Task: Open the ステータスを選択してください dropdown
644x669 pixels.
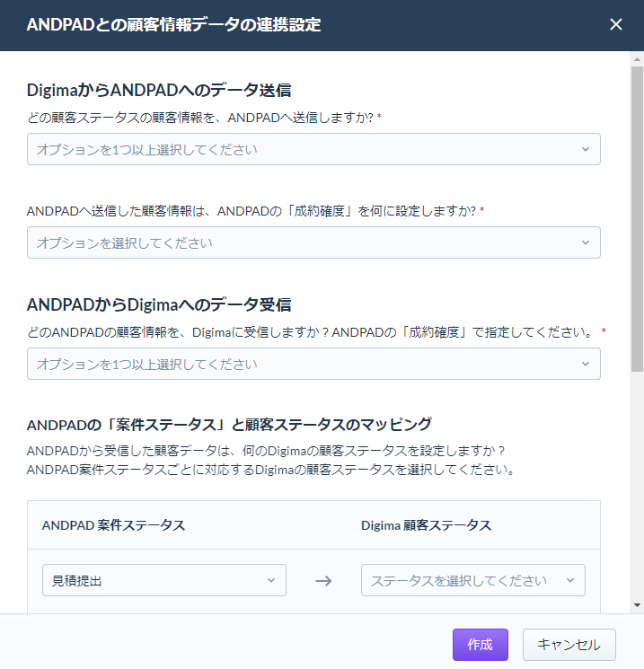Action: pyautogui.click(x=472, y=580)
